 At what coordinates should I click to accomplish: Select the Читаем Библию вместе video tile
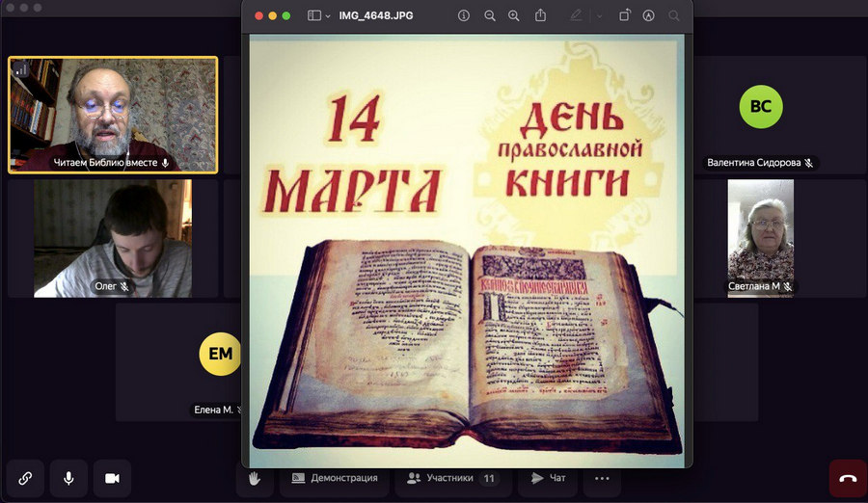pyautogui.click(x=113, y=115)
